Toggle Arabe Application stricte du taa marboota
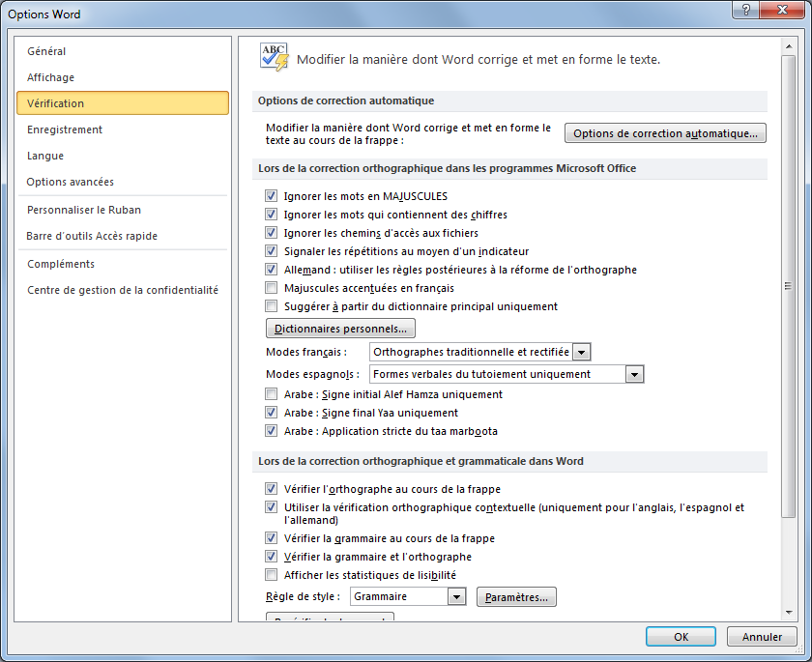This screenshot has height=662, width=812. (x=271, y=431)
